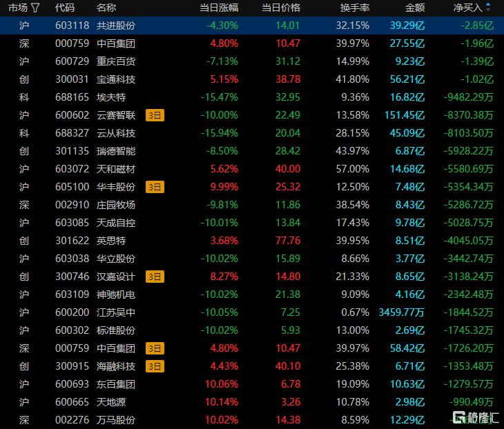Click the 3日 badge on 海融科技 row

pyautogui.click(x=155, y=366)
